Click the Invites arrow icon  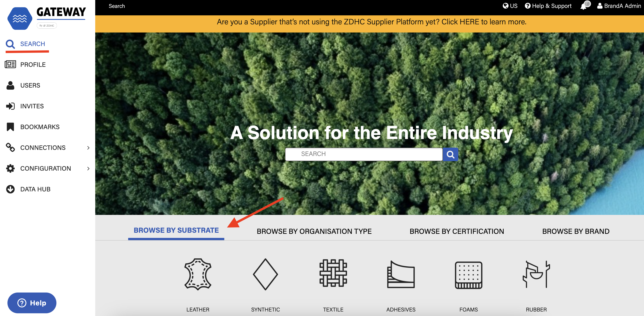click(x=10, y=106)
